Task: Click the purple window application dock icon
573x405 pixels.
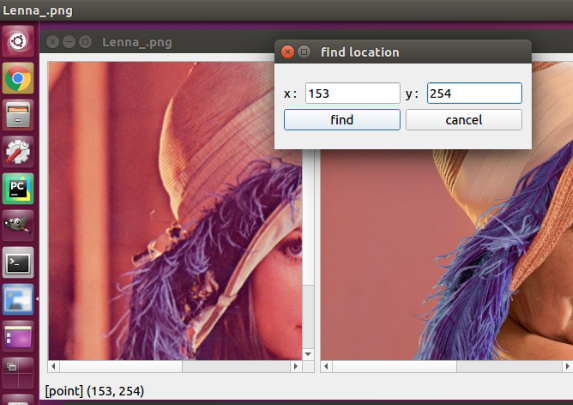Action: pos(18,336)
